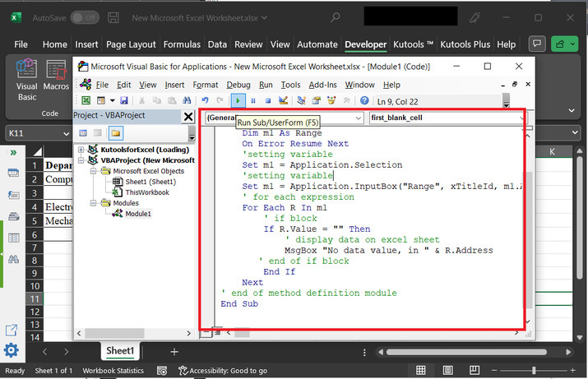Click the Run Sub/UserForm play button

(238, 100)
